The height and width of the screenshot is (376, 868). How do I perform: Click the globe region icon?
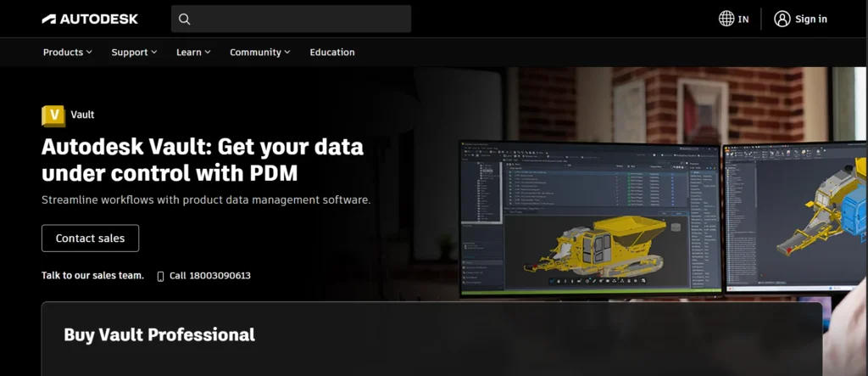click(x=726, y=19)
